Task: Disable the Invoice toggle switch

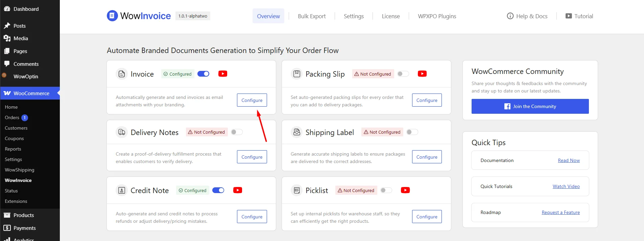Action: tap(204, 74)
